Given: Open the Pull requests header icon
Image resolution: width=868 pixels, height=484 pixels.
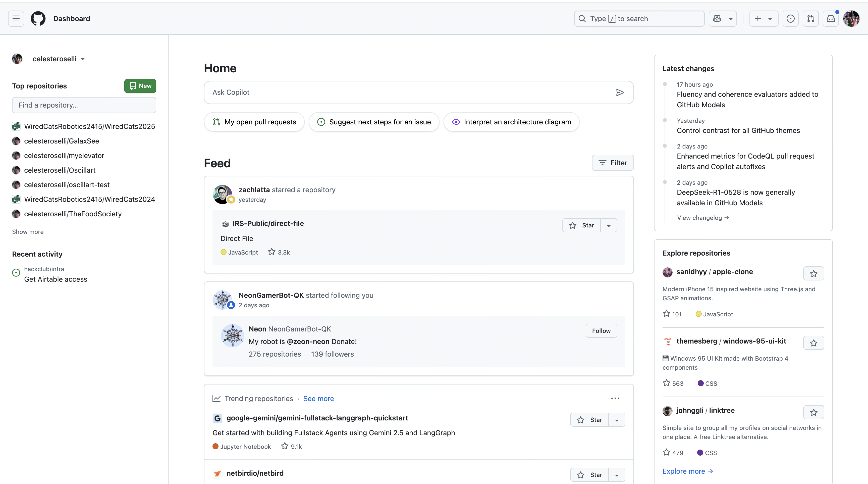Looking at the screenshot, I should tap(811, 19).
